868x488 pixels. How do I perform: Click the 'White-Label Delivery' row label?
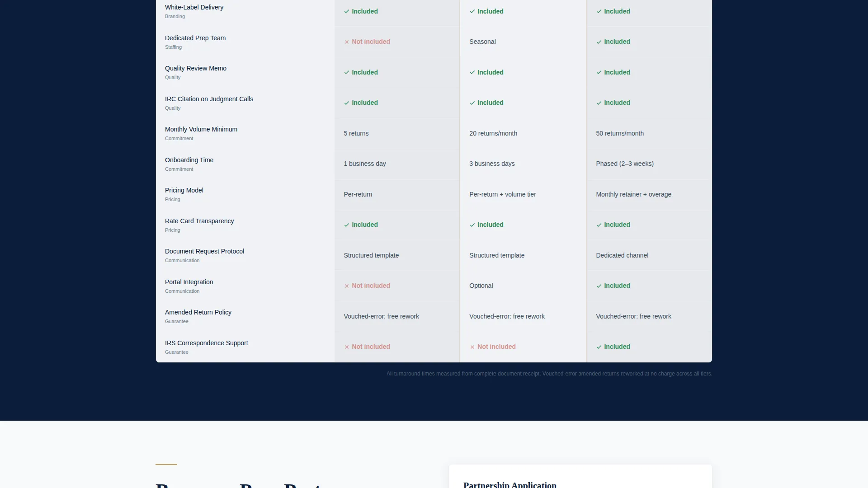(x=194, y=7)
